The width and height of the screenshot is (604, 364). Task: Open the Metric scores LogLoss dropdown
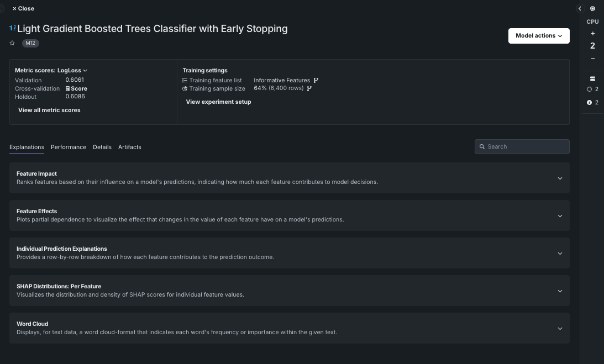[x=85, y=70]
